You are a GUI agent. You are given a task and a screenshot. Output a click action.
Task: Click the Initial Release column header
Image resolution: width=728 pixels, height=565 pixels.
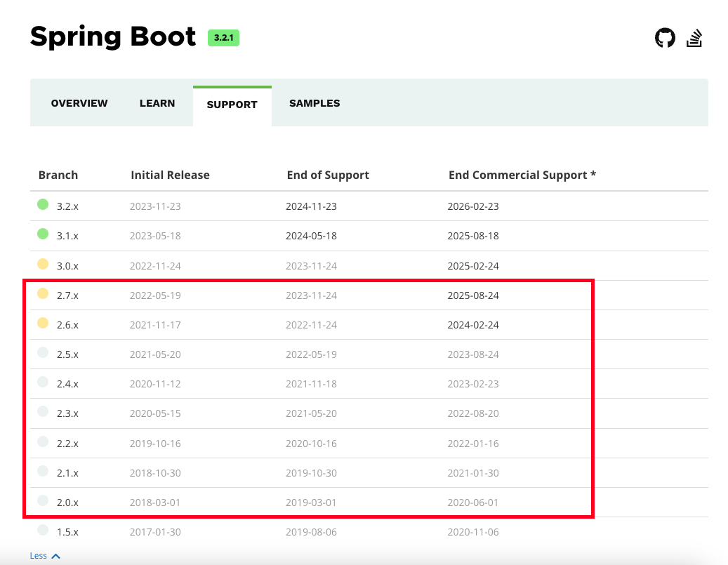pos(170,175)
